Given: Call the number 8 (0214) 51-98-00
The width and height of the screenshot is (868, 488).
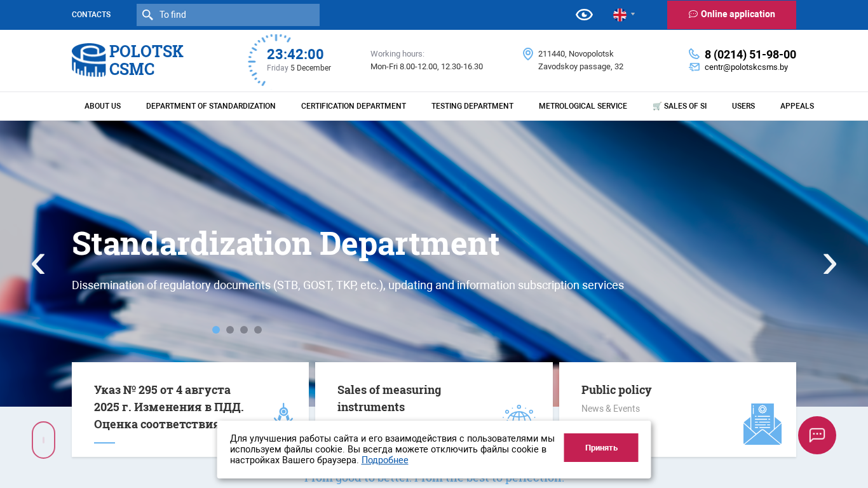Looking at the screenshot, I should point(750,55).
